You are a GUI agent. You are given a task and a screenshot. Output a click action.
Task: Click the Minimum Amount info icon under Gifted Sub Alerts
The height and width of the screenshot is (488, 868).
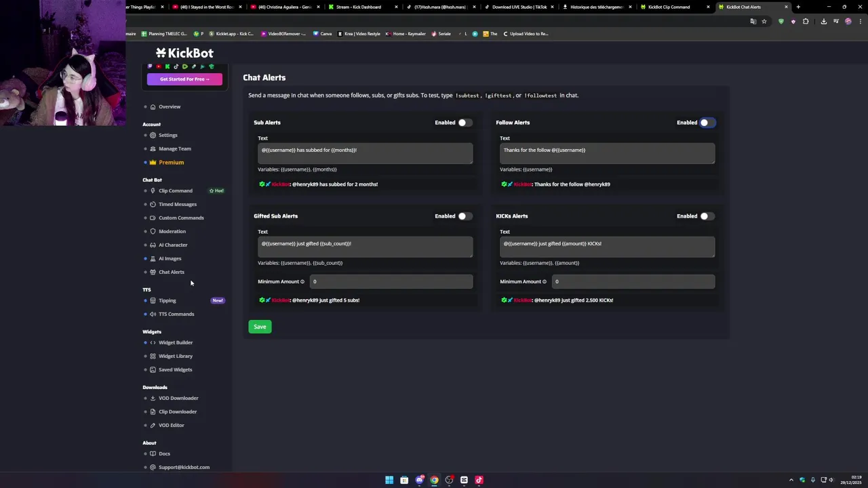tap(302, 281)
